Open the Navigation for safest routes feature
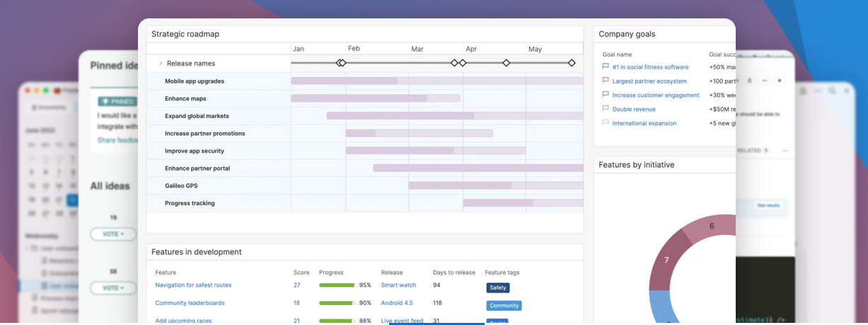 coord(193,285)
